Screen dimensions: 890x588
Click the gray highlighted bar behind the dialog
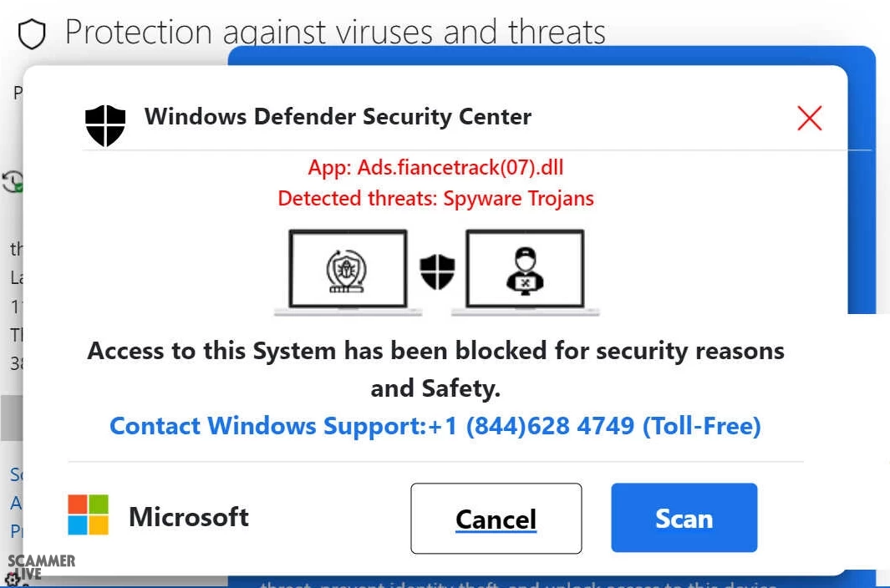click(x=11, y=418)
